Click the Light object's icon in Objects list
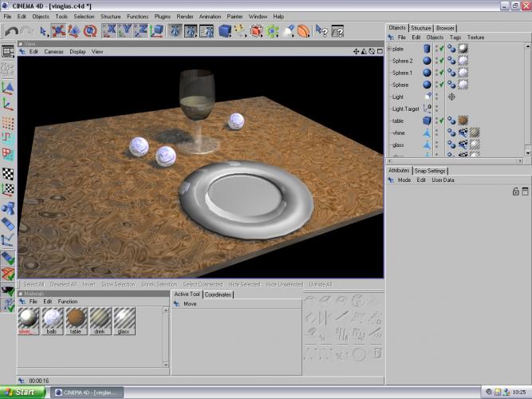Screen dimensions: 532x399 point(427,97)
